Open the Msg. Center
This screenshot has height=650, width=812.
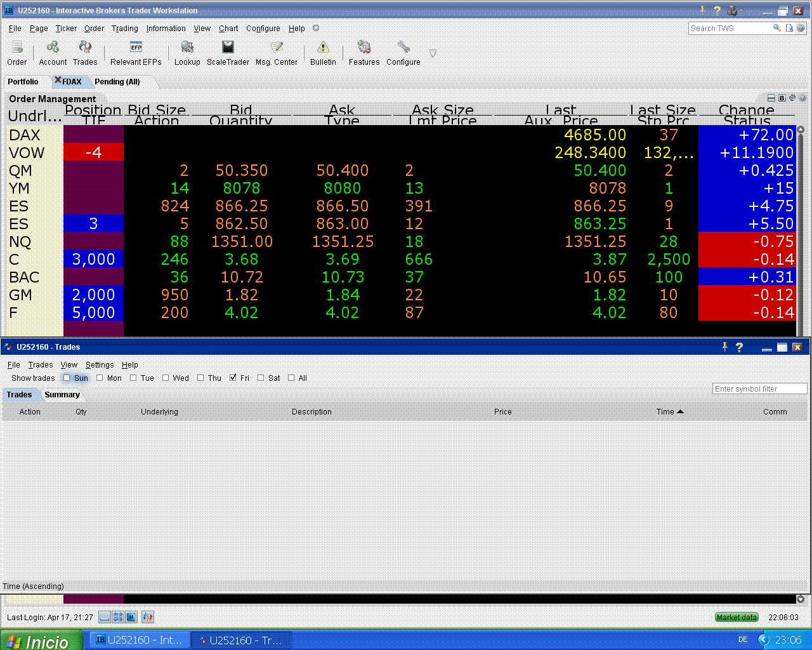[x=277, y=53]
